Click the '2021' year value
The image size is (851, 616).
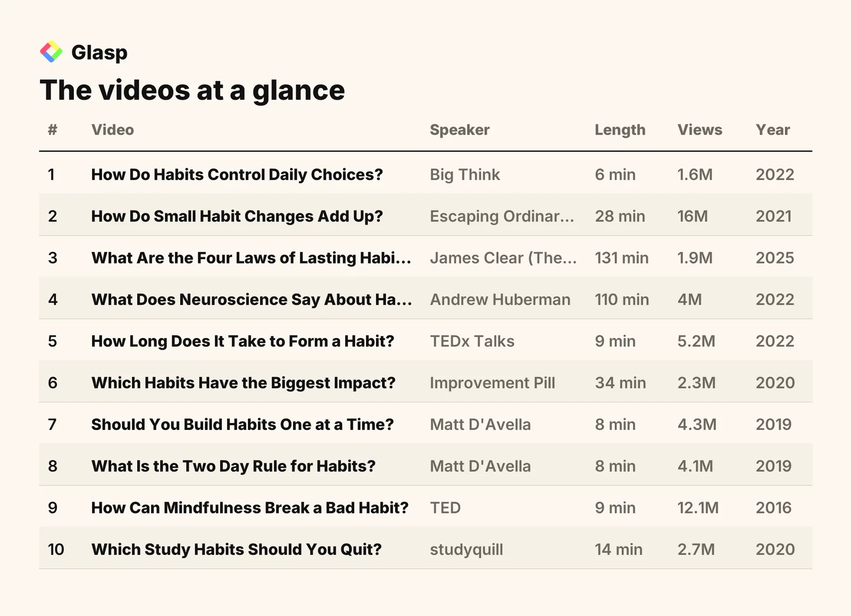point(774,216)
